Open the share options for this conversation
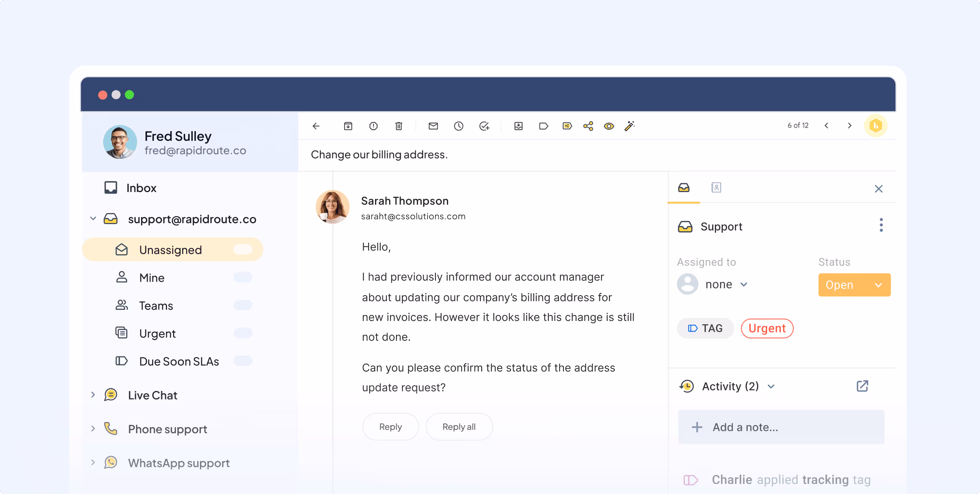This screenshot has width=980, height=494. click(588, 126)
